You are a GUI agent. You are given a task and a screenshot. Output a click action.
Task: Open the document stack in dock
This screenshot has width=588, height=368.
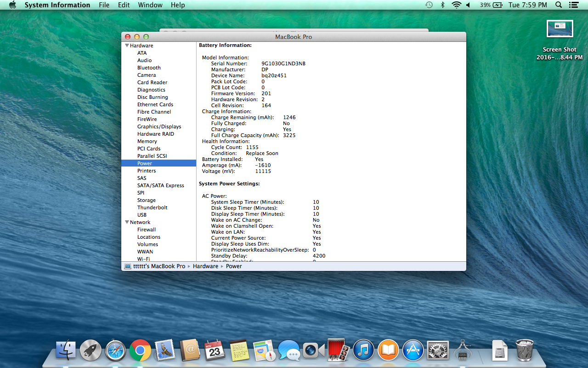coord(499,351)
